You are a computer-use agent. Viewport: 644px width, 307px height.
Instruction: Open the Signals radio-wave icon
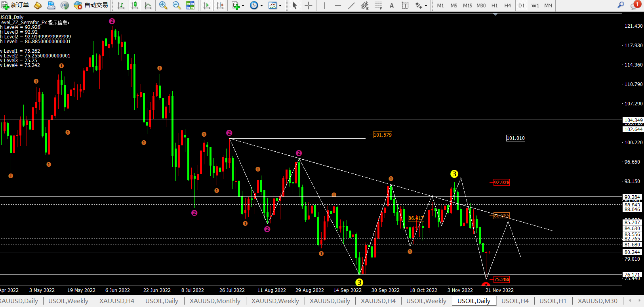[65, 5]
